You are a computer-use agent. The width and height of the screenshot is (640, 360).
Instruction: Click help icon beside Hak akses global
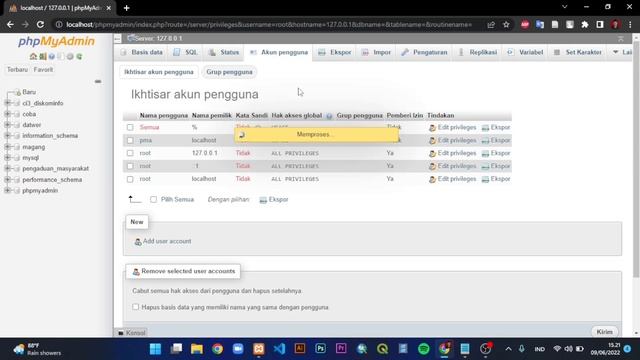(x=329, y=116)
